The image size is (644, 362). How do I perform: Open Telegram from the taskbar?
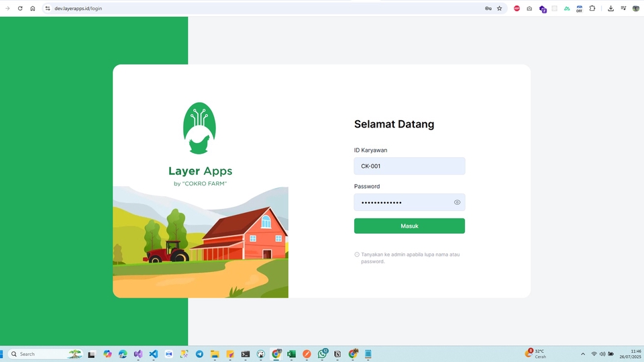[x=200, y=354]
